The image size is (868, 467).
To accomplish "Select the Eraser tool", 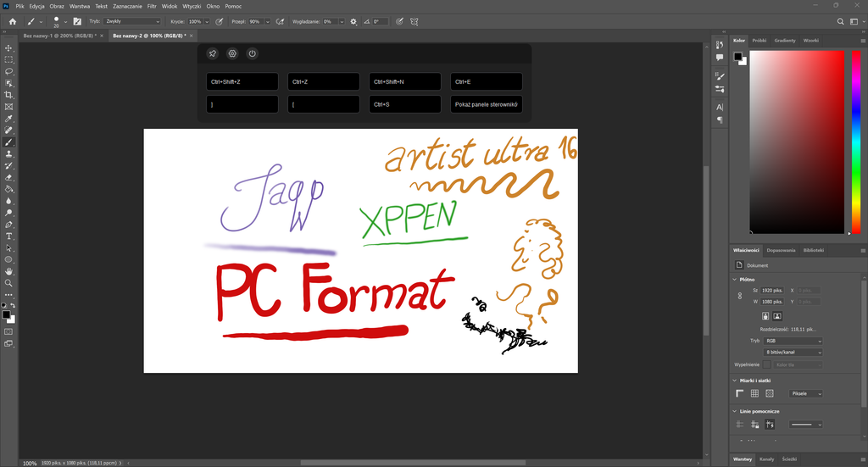I will [x=8, y=178].
